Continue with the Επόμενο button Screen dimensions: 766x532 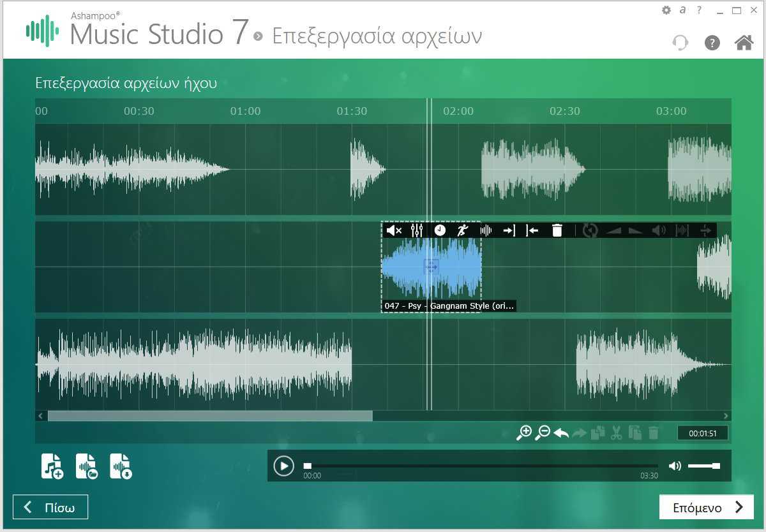707,508
